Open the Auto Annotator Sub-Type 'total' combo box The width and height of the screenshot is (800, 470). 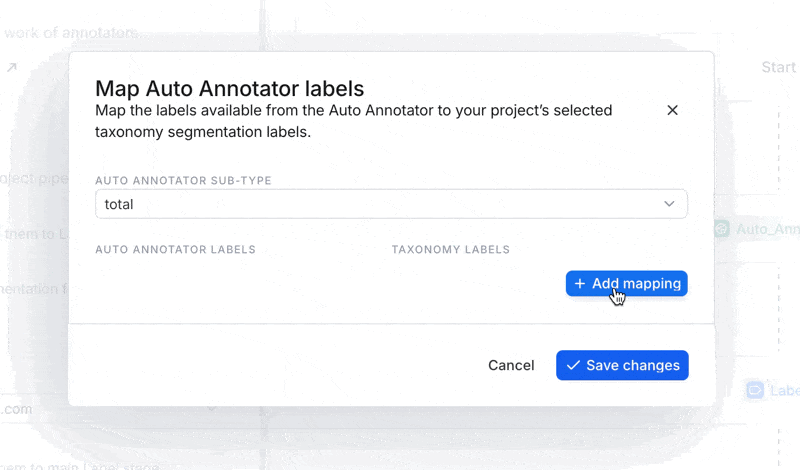pos(391,204)
